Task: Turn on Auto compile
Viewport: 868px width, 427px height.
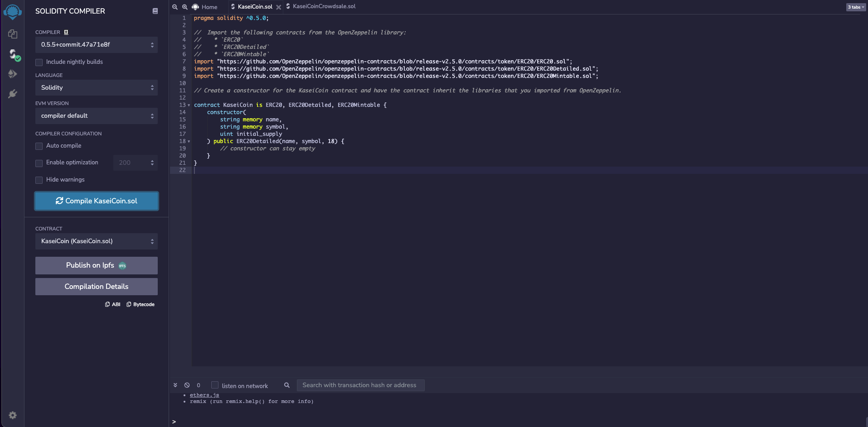Action: coord(39,146)
